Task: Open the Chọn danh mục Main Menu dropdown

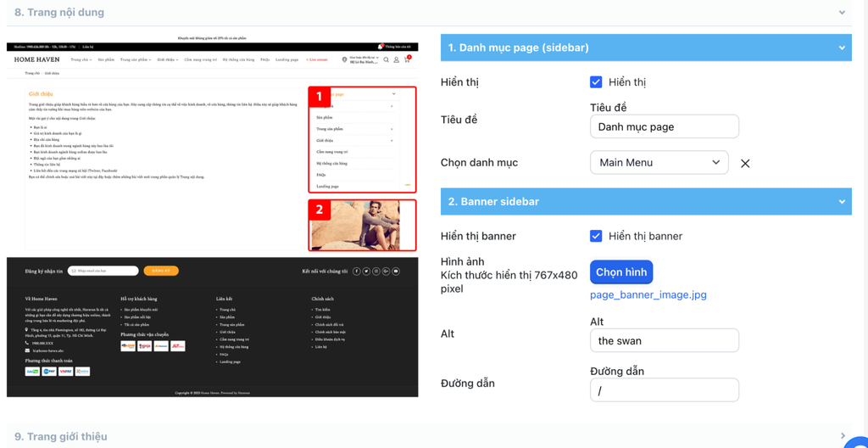Action: point(659,162)
